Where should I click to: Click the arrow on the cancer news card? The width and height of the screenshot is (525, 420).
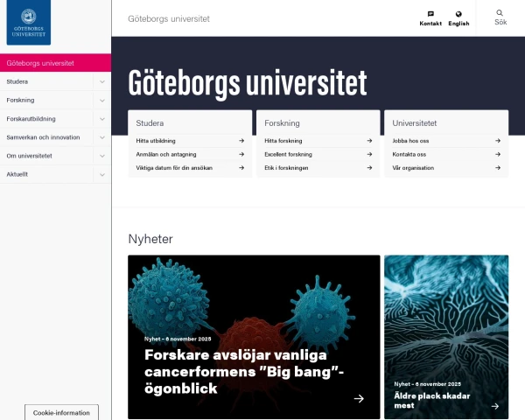tap(359, 399)
